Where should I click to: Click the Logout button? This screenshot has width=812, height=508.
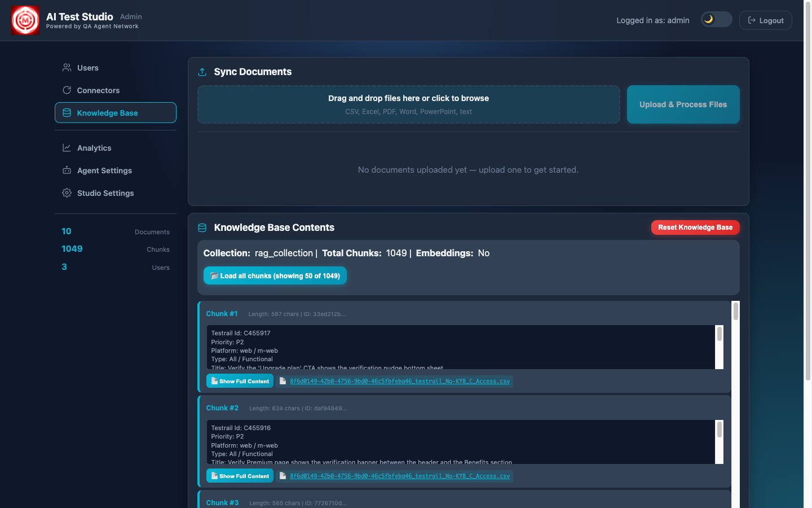pos(766,20)
